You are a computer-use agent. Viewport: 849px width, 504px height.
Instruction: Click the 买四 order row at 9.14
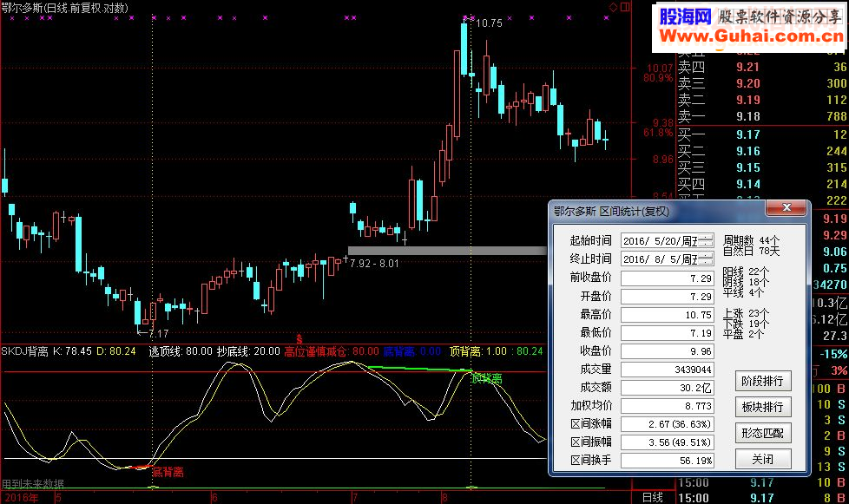click(762, 185)
